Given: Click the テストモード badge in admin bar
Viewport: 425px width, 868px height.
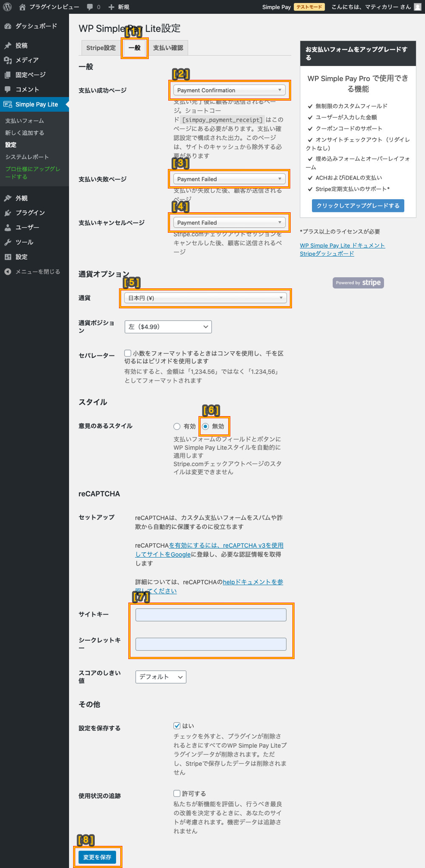Looking at the screenshot, I should point(309,7).
